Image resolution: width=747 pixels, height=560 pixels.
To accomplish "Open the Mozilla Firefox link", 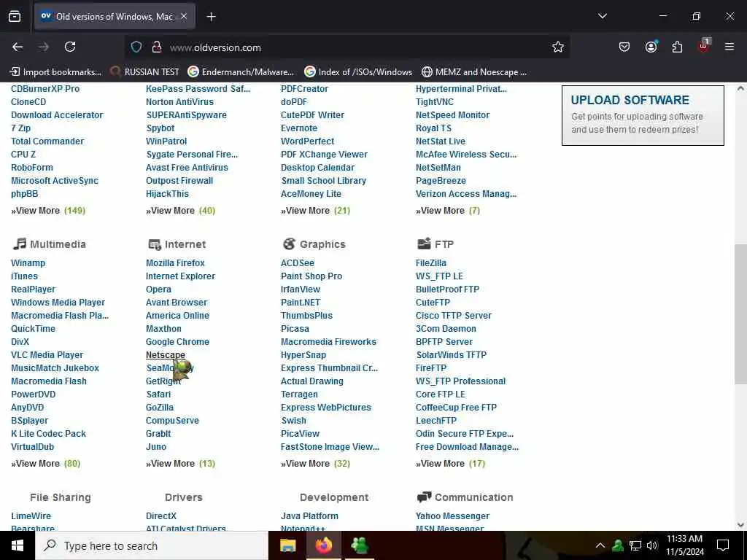I will click(x=175, y=262).
